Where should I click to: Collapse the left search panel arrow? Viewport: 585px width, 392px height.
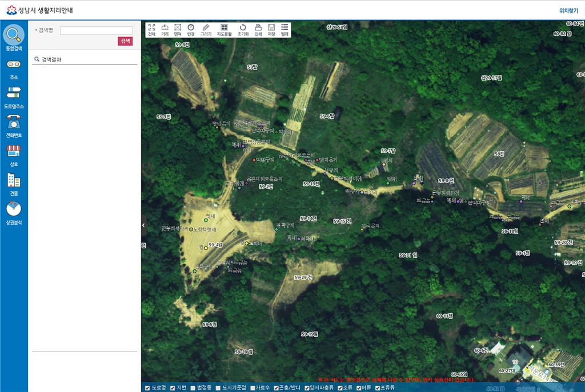coord(143,225)
